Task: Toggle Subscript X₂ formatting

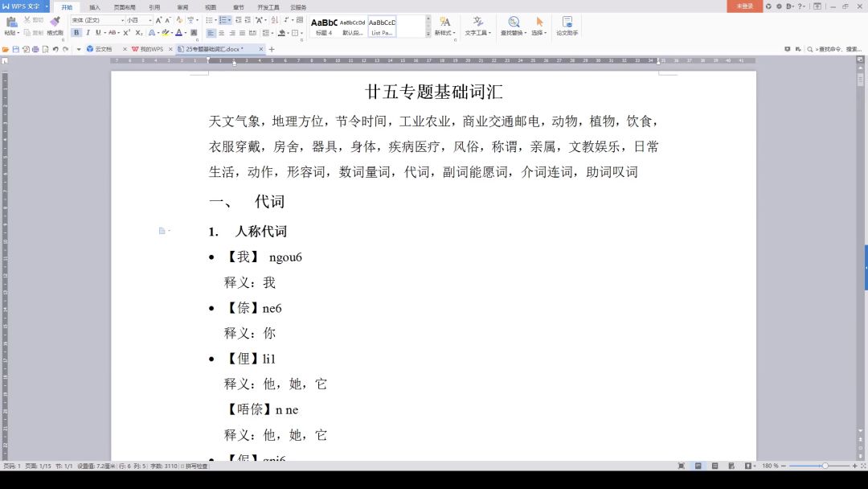Action: pyautogui.click(x=139, y=33)
